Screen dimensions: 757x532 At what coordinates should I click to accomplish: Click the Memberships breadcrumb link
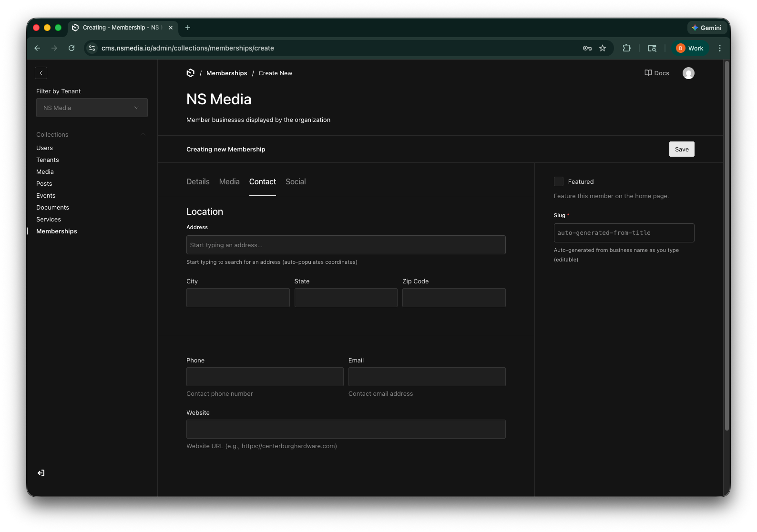point(227,73)
